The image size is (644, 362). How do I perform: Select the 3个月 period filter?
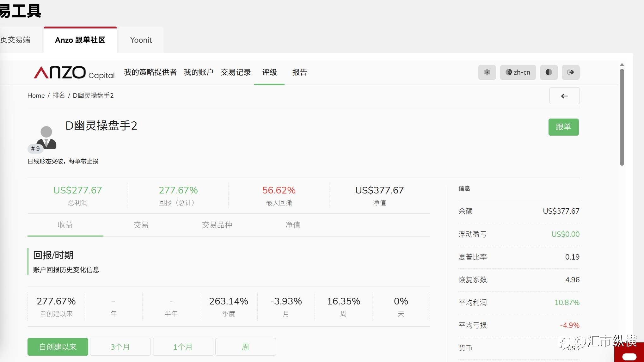[120, 347]
